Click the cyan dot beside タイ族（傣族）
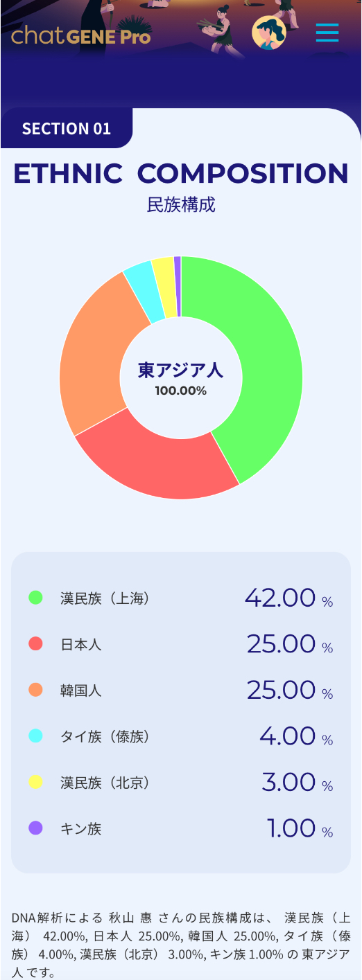This screenshot has height=980, width=362. pos(35,736)
